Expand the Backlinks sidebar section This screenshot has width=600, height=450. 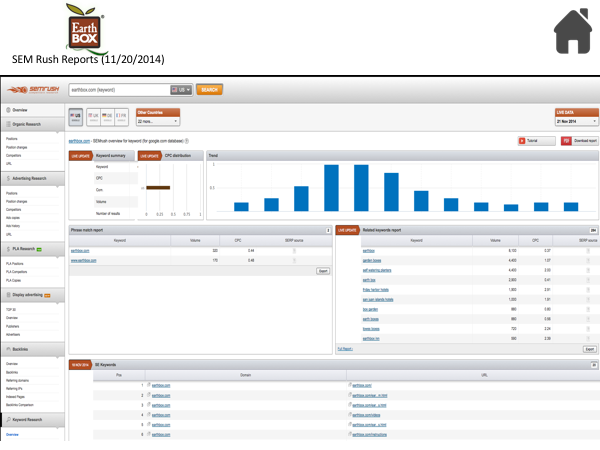[x=32, y=349]
